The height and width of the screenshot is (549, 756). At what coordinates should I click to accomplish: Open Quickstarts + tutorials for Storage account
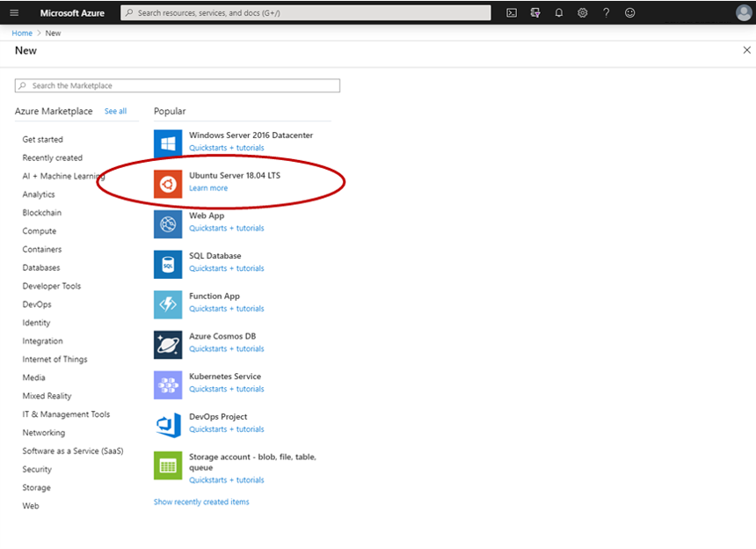227,480
